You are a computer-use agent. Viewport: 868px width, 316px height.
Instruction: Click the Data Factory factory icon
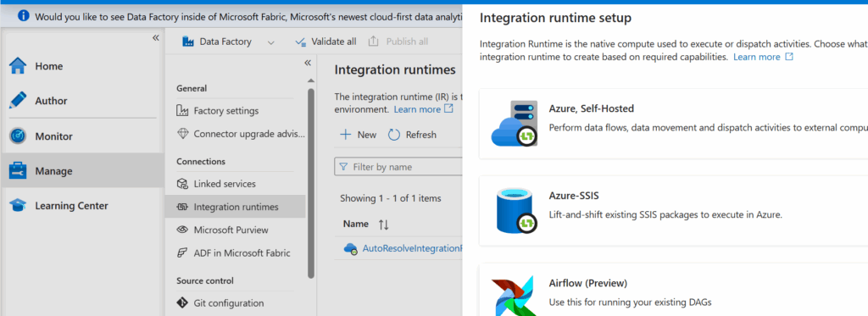tap(188, 42)
